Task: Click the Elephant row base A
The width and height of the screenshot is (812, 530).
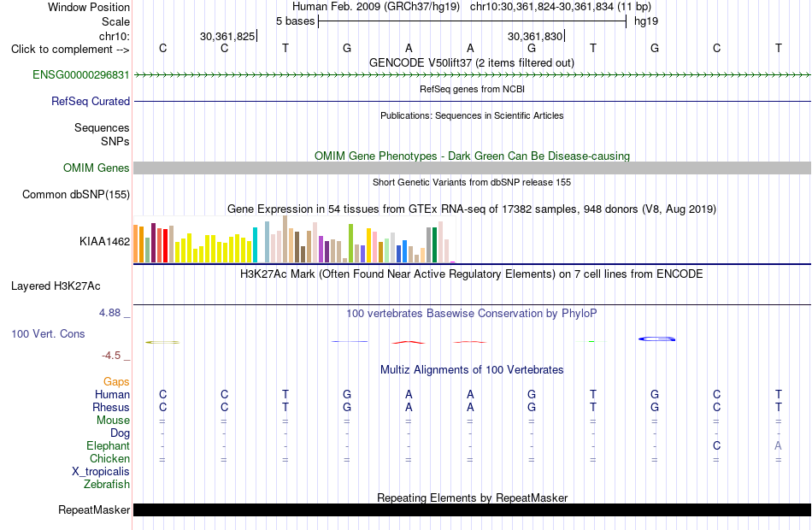Action: click(x=778, y=446)
